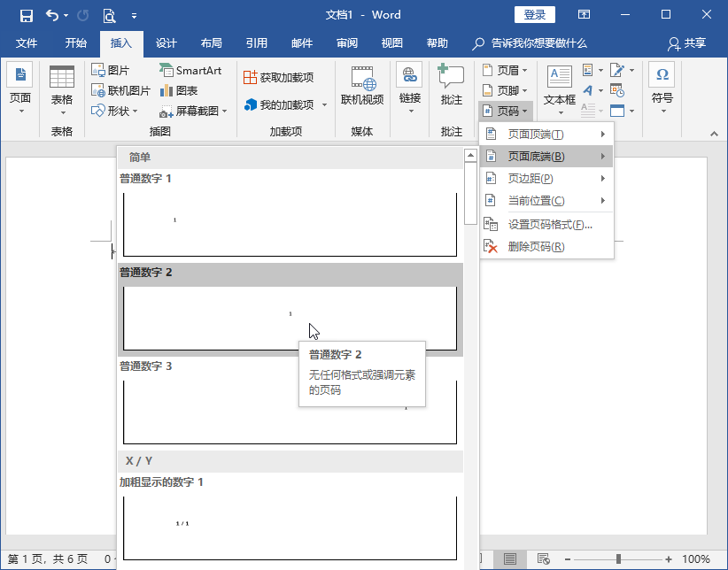Click the Text Box (文本框) icon
728x570 pixels.
tap(560, 77)
